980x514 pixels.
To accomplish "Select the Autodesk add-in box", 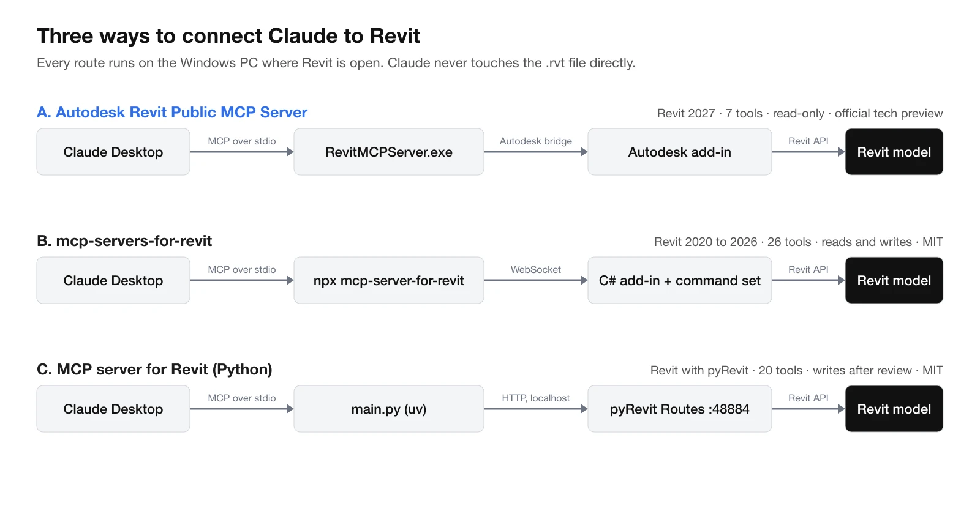I will click(680, 152).
